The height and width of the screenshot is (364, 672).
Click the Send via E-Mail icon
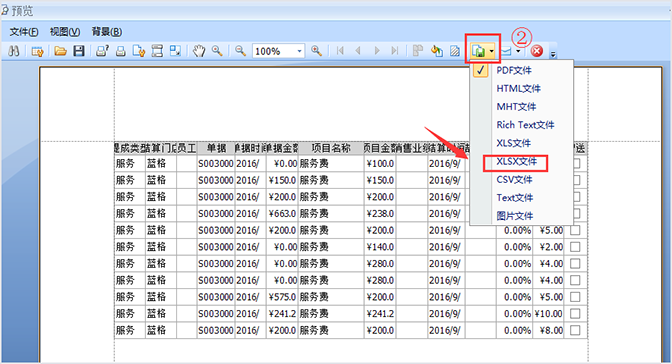point(507,51)
